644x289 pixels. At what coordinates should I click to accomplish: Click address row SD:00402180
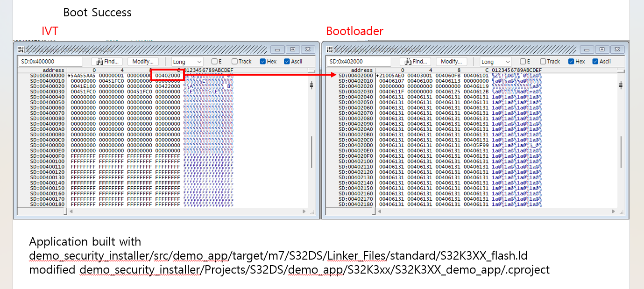click(x=356, y=204)
